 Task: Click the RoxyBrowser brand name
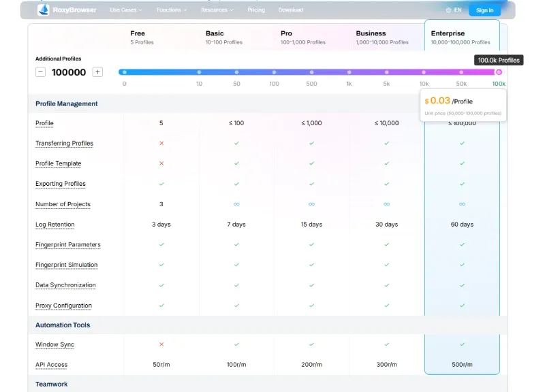point(74,10)
